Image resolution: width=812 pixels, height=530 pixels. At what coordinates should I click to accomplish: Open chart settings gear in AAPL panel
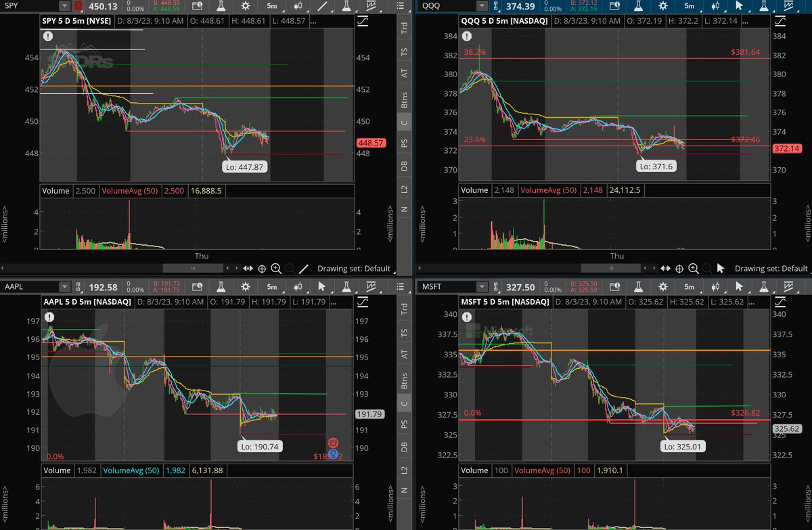click(x=245, y=287)
